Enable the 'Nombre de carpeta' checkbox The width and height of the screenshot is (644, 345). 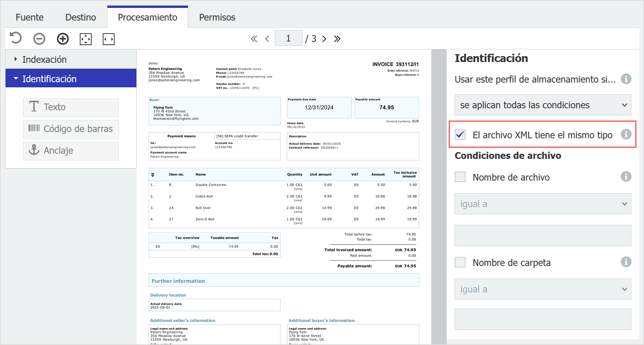click(460, 262)
